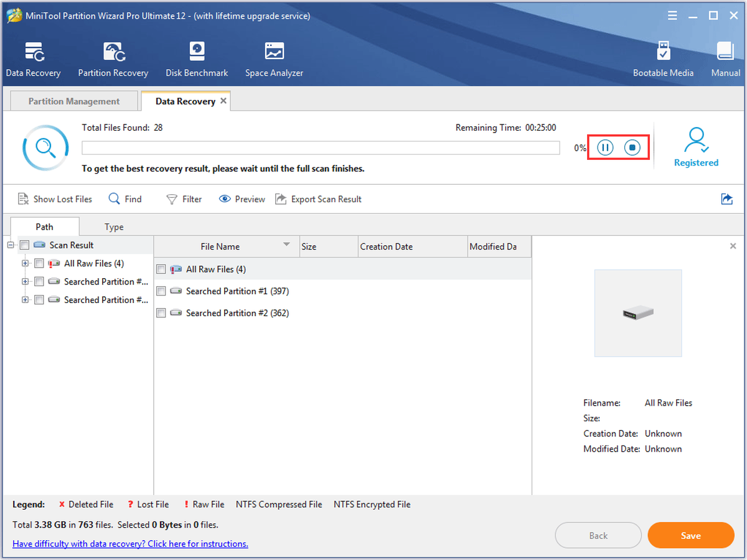The width and height of the screenshot is (747, 560).
Task: Switch to the Type tab
Action: pyautogui.click(x=114, y=227)
